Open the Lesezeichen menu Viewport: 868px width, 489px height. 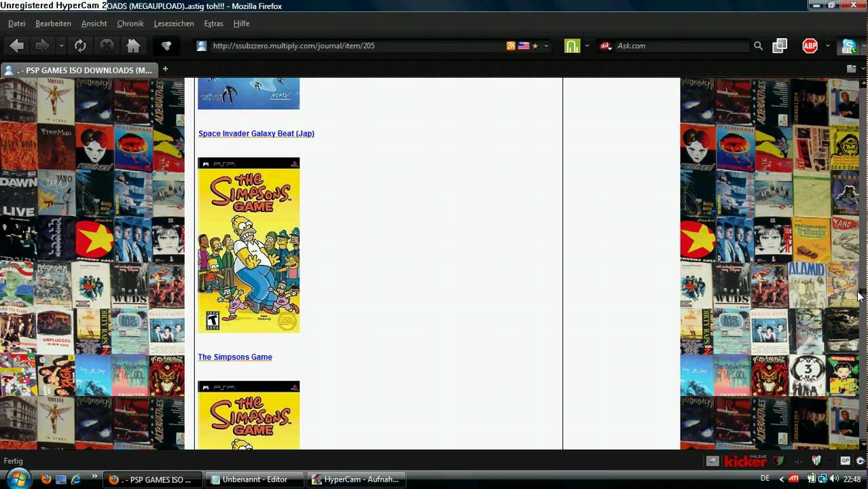[173, 23]
